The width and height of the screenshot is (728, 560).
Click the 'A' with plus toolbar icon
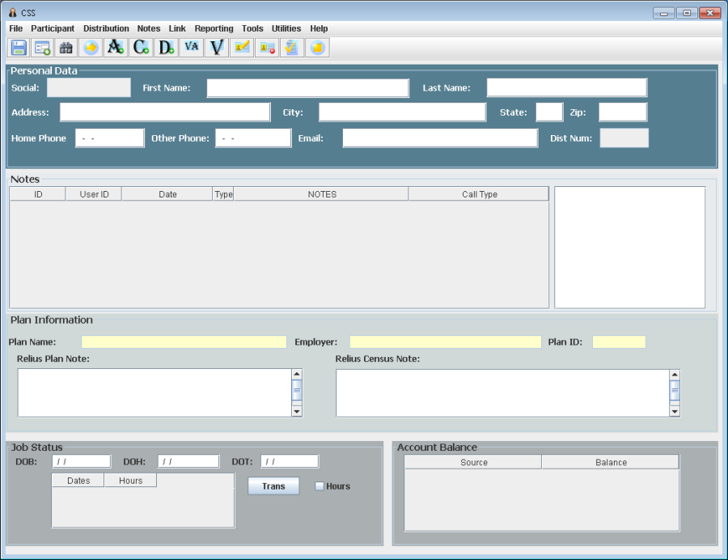click(x=116, y=48)
